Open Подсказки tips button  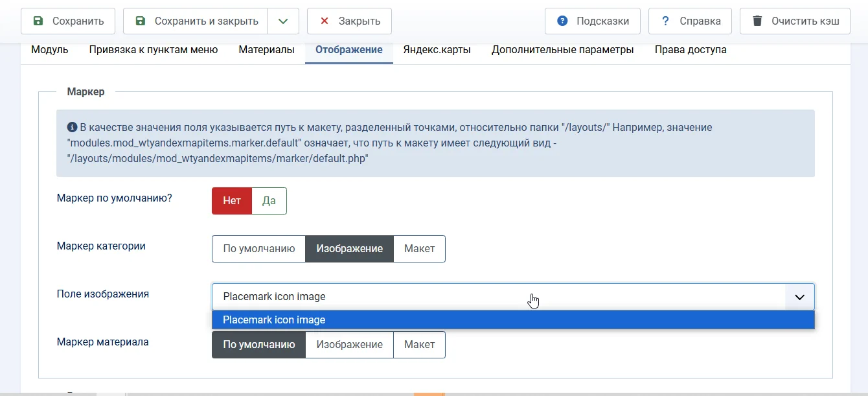(x=593, y=21)
